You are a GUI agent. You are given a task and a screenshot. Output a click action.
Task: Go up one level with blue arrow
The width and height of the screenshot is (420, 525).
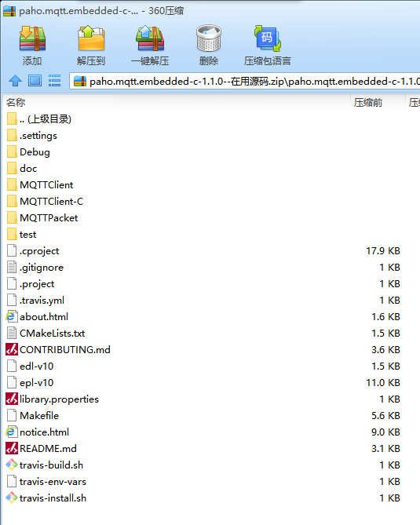[x=15, y=81]
